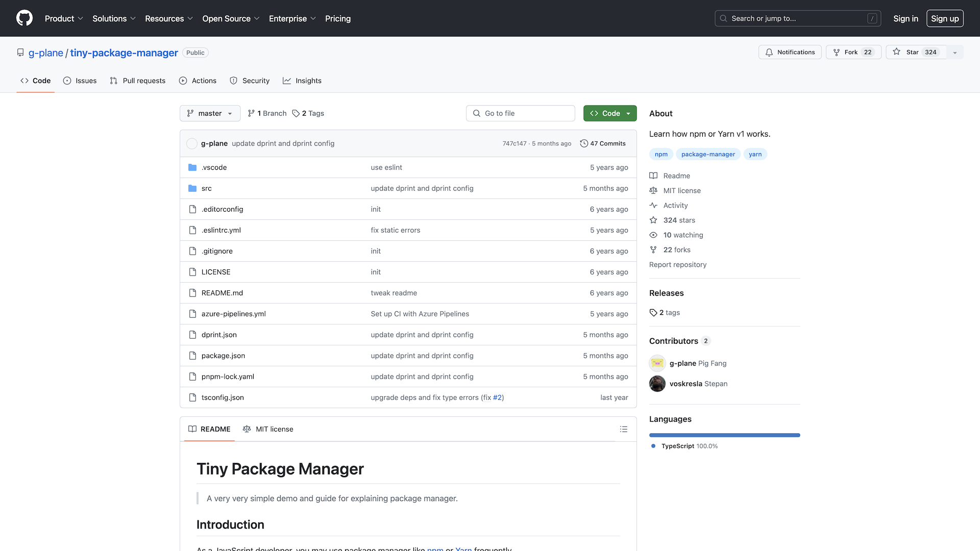
Task: Expand the star lists dropdown arrow
Action: click(955, 52)
